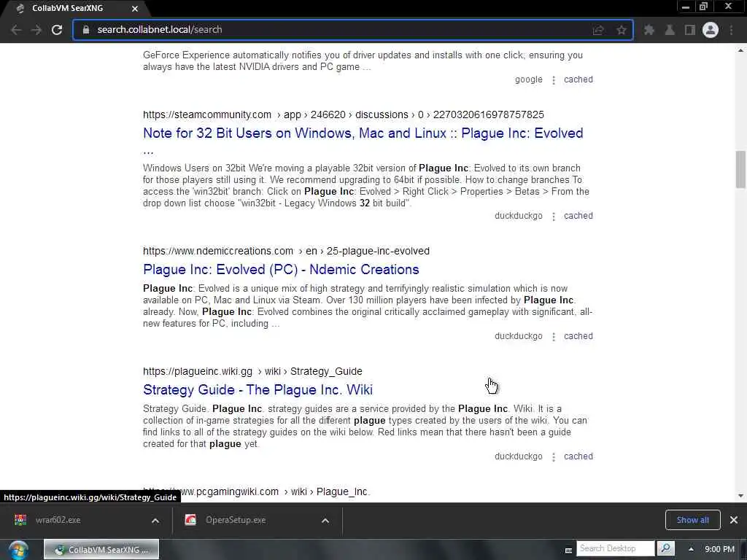This screenshot has height=560, width=747.
Task: Reload the current page
Action: point(57,30)
